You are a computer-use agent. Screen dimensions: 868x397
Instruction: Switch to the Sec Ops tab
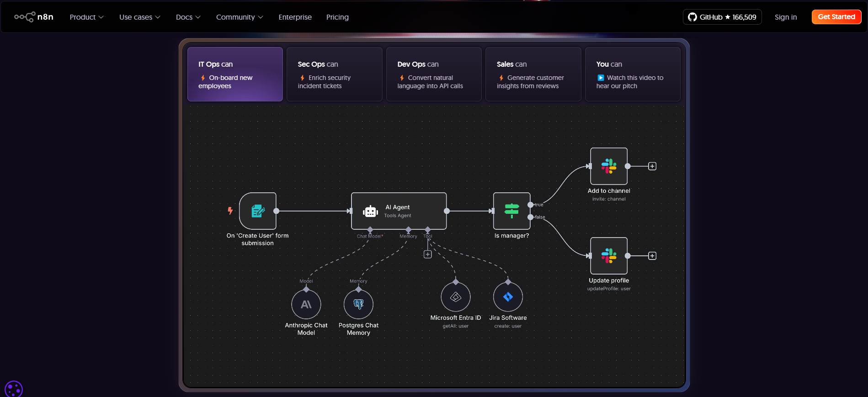pos(334,74)
